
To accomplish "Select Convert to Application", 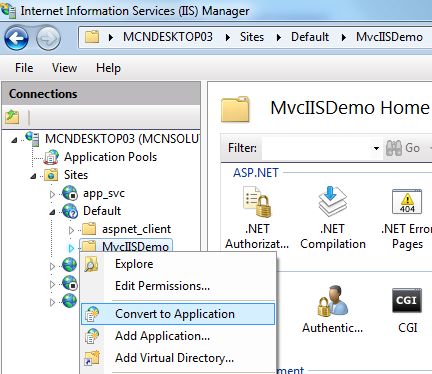I will coord(178,314).
